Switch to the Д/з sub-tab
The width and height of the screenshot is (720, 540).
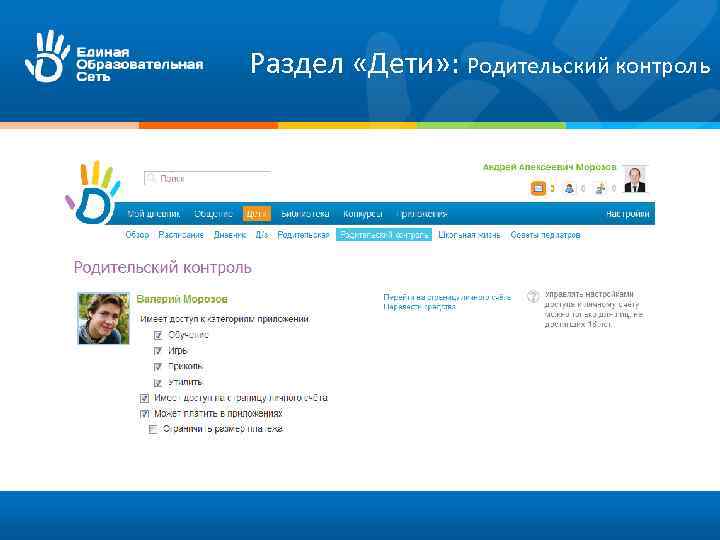261,235
